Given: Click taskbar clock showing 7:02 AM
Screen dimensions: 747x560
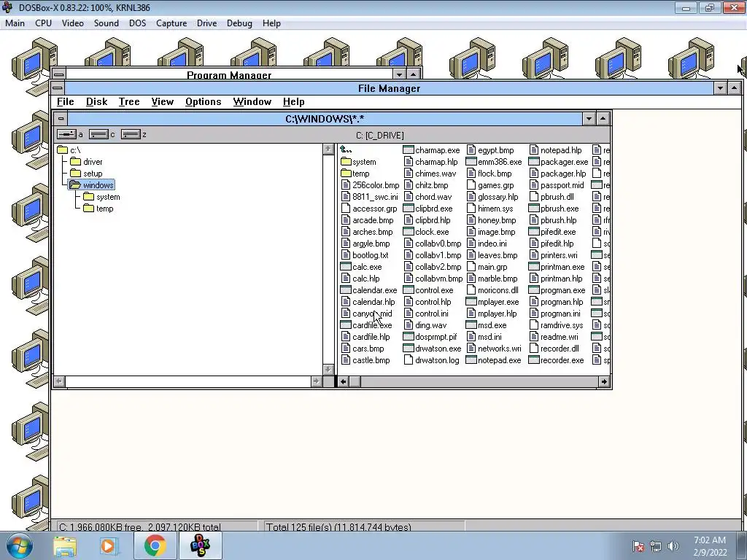Looking at the screenshot, I should click(x=710, y=546).
